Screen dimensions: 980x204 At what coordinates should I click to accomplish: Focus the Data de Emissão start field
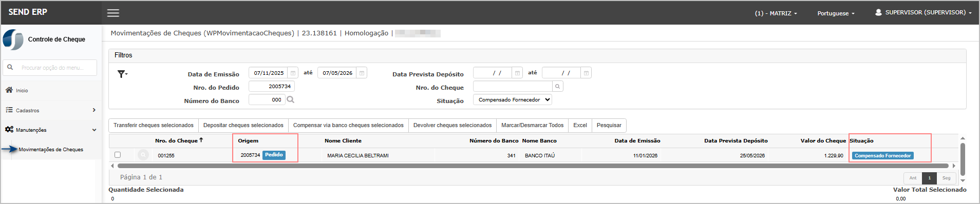[x=268, y=73]
